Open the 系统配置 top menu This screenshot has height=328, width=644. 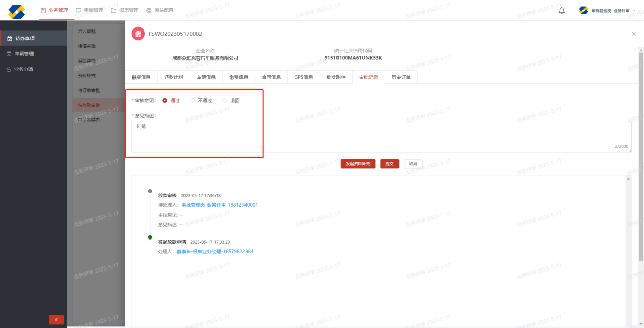coord(160,10)
